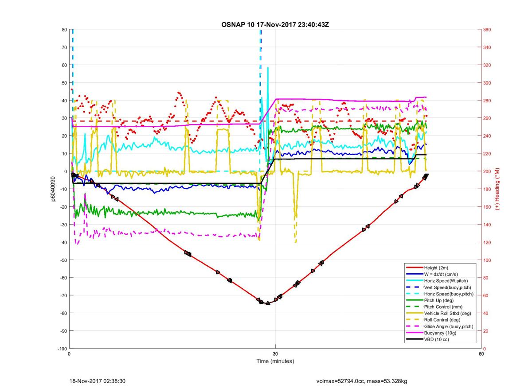Click right heading axis tick "100"
Screen dimensions: 532x392
point(487,260)
